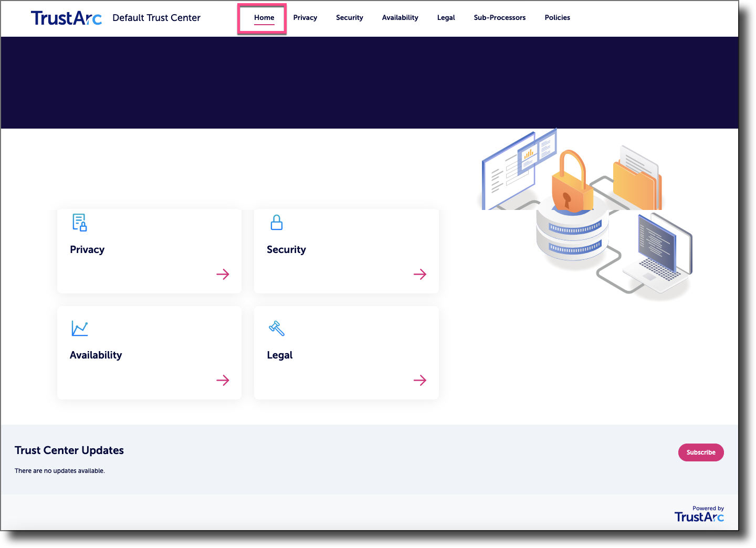
Task: Follow the arrow on the Security card
Action: coord(420,274)
